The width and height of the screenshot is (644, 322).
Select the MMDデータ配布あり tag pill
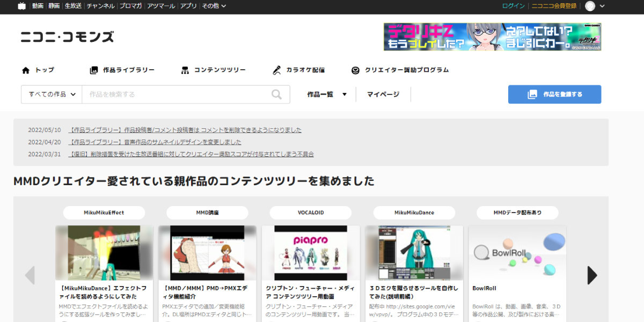point(517,213)
